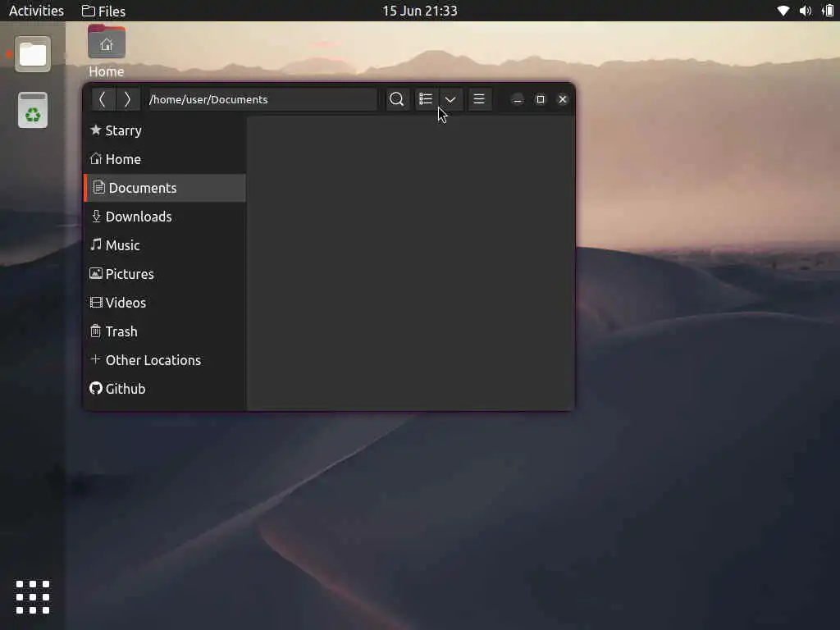Image resolution: width=840 pixels, height=630 pixels.
Task: Open the Home desktop folder icon
Action: [x=107, y=52]
